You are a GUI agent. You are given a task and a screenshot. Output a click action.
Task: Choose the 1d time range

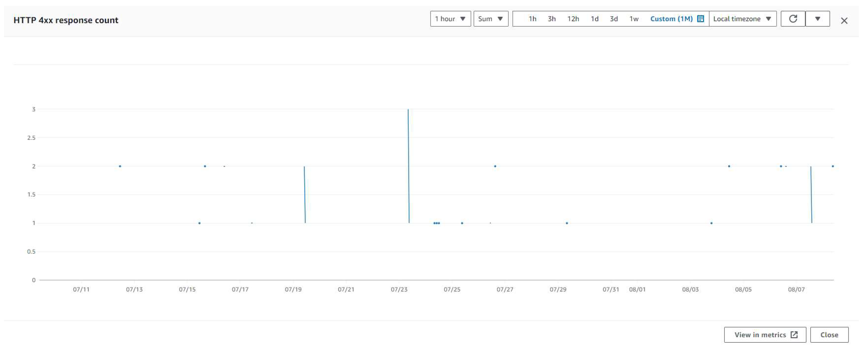594,19
